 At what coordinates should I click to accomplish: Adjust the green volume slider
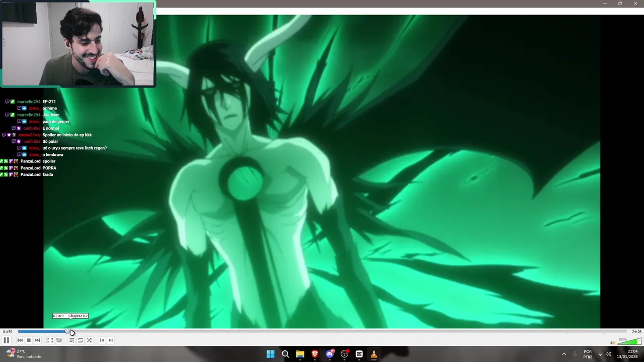point(629,342)
